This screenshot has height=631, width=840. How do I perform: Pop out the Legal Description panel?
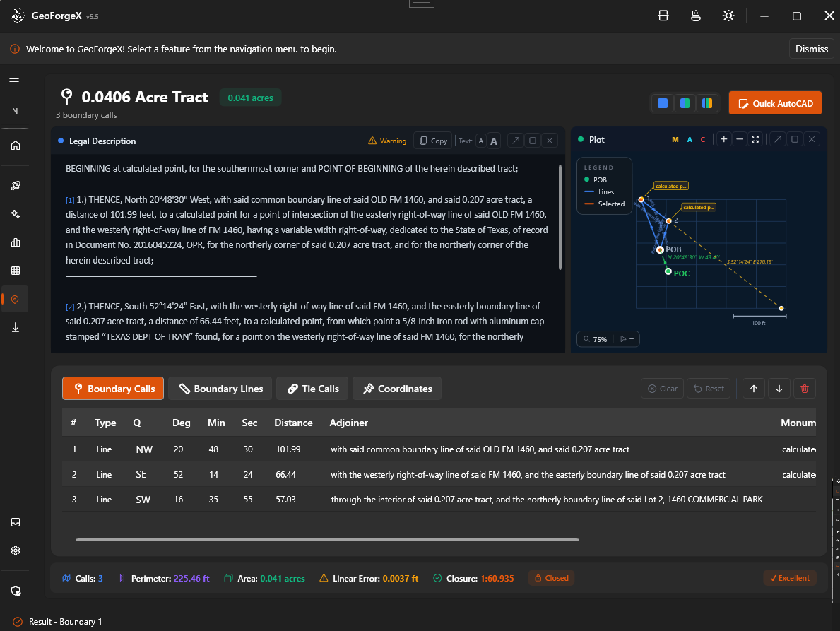click(x=515, y=141)
